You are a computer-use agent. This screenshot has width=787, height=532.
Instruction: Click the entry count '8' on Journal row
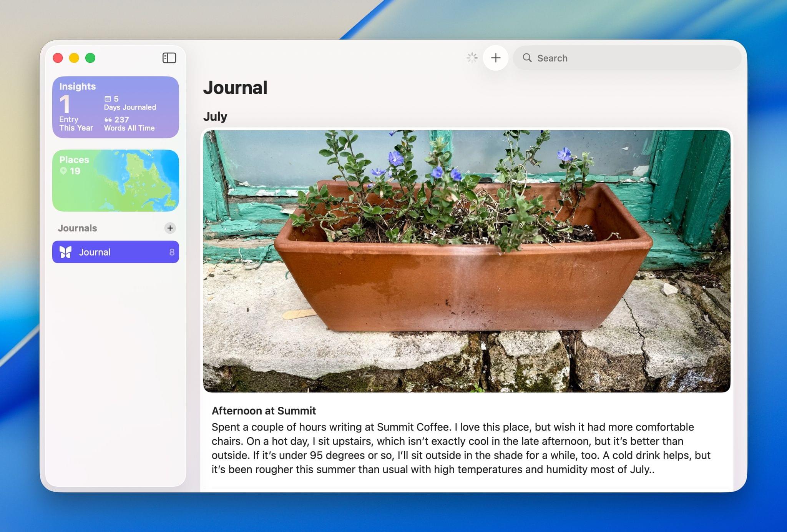click(172, 252)
